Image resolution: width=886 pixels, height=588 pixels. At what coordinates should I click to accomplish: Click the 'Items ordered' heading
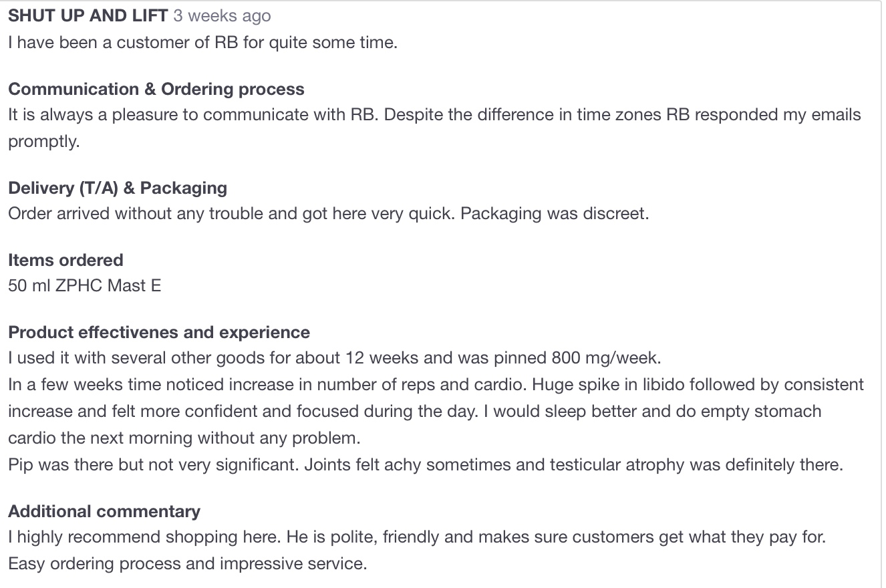click(x=65, y=260)
